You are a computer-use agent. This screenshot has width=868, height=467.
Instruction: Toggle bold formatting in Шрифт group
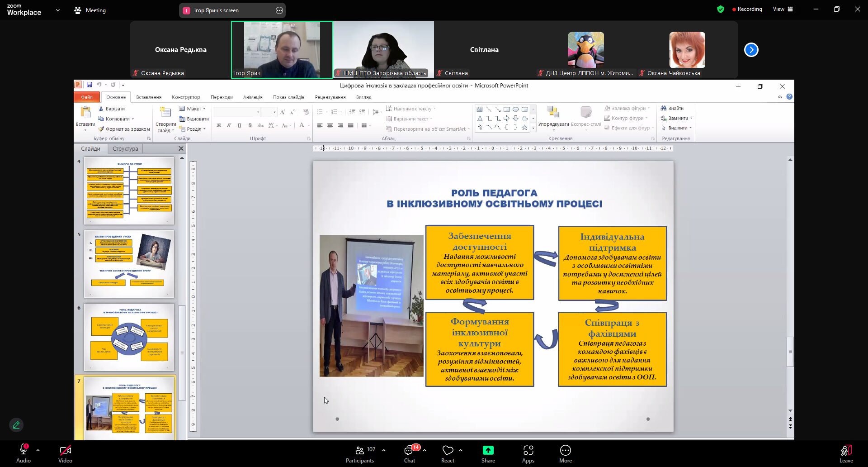tap(219, 125)
